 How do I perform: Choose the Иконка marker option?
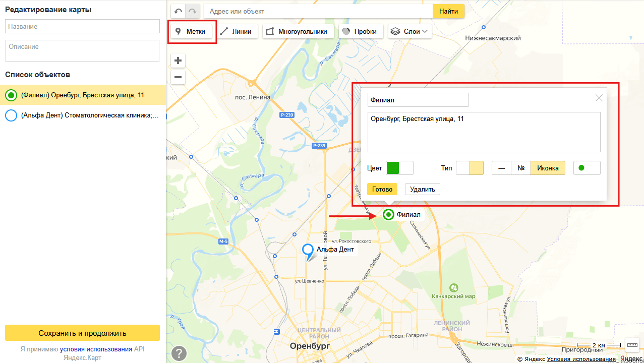click(x=548, y=168)
